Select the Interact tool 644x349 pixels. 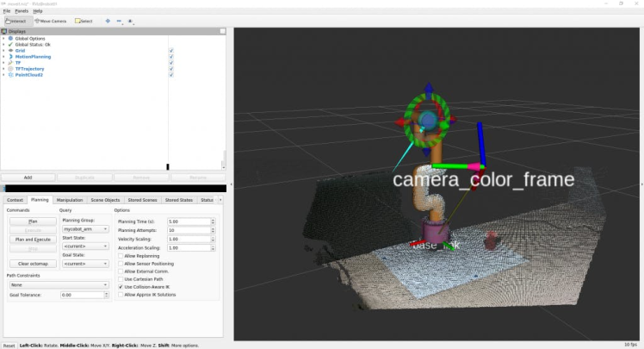(19, 20)
